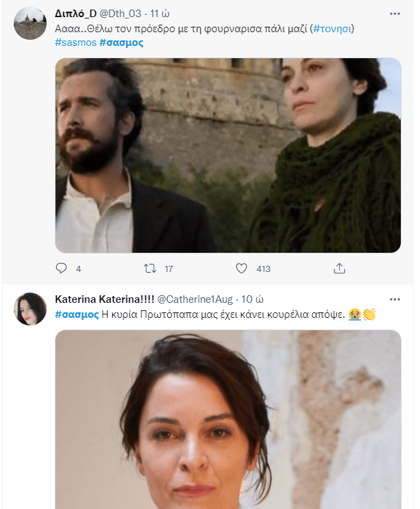
Task: Open #σασμος hashtag in Katerina's tweet
Action: [76, 314]
